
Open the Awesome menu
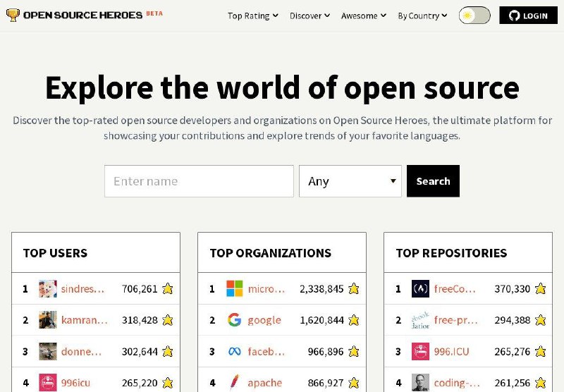pyautogui.click(x=363, y=16)
